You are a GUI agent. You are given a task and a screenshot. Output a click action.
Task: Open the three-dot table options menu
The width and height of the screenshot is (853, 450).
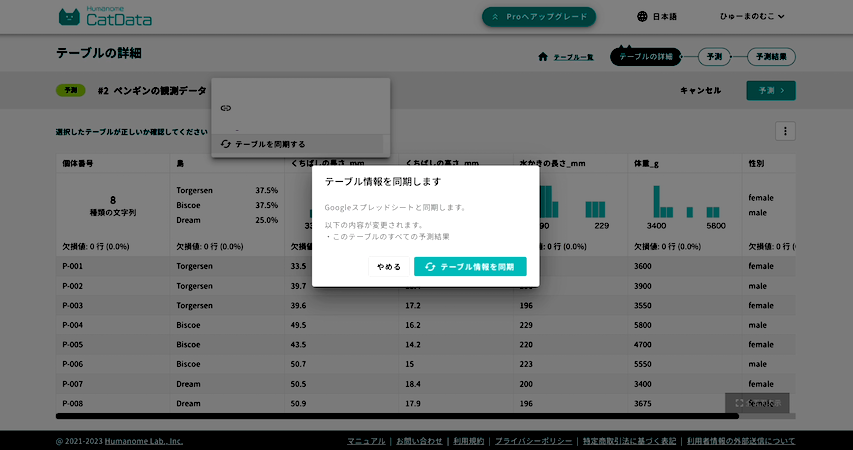click(x=785, y=131)
